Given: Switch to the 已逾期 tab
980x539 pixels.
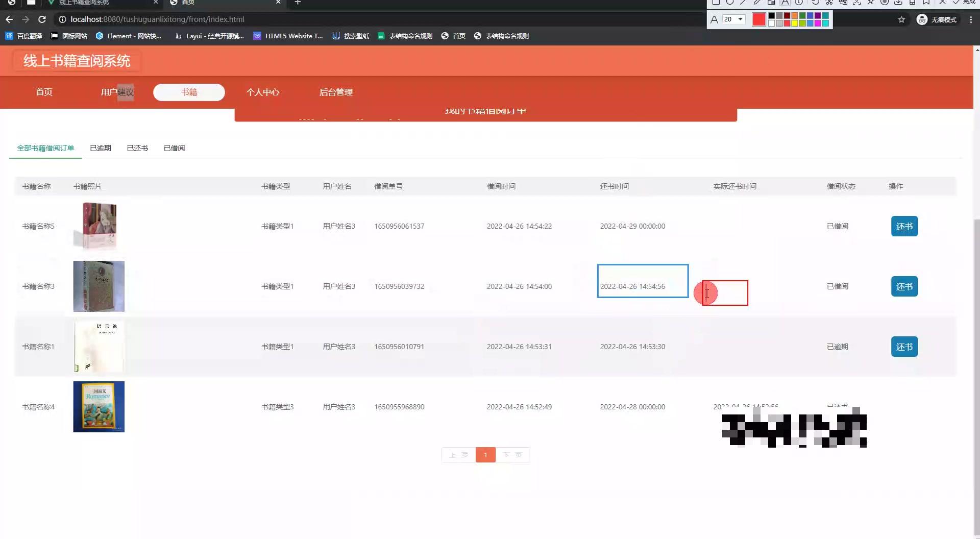Looking at the screenshot, I should [101, 148].
